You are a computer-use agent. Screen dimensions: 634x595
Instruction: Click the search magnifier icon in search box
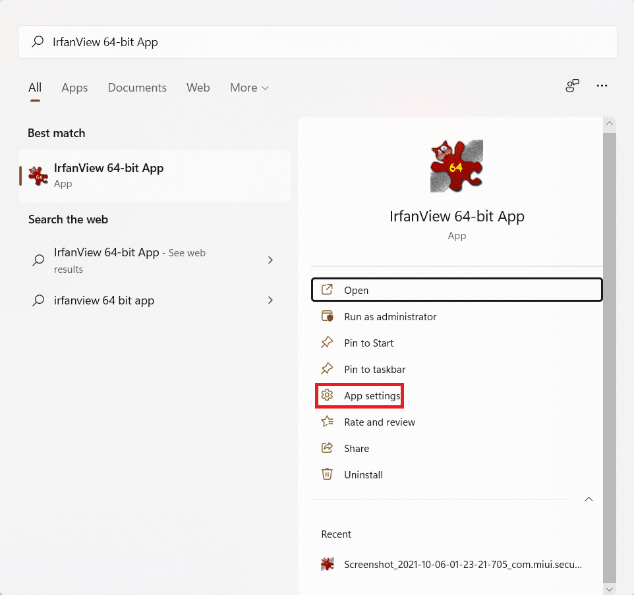39,42
